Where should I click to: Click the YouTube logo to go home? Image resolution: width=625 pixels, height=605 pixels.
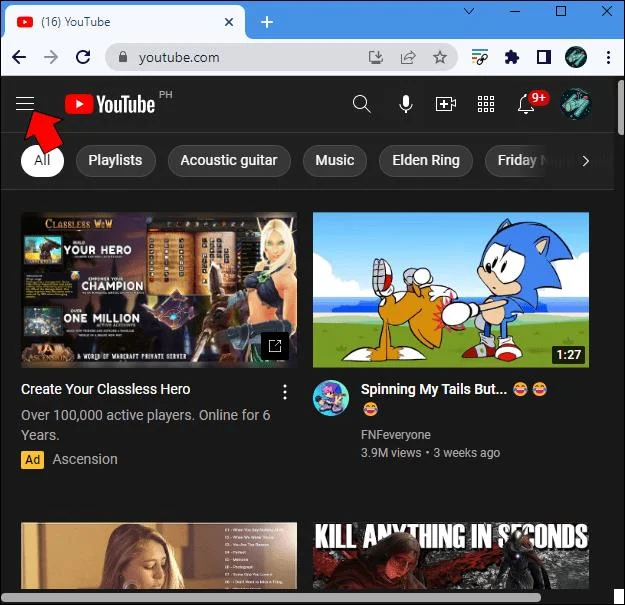110,104
